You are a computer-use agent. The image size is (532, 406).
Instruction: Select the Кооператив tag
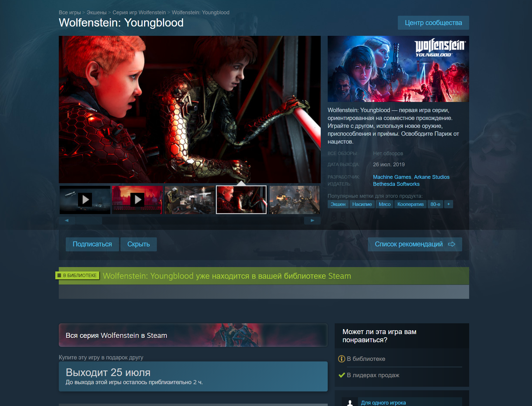click(x=410, y=204)
